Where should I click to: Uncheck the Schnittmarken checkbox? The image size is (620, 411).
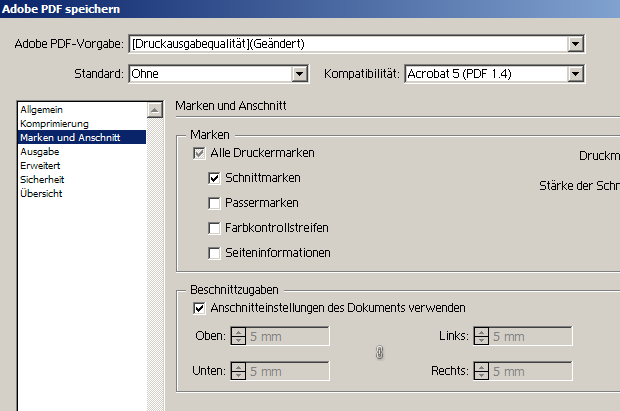pyautogui.click(x=214, y=178)
